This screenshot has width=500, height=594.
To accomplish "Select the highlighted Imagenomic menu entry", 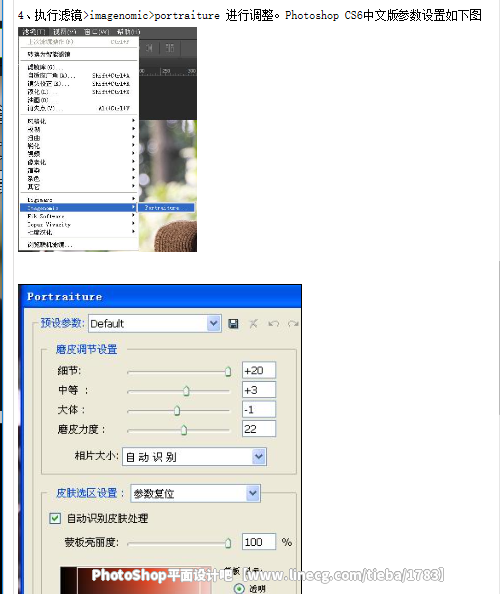I will (78, 208).
